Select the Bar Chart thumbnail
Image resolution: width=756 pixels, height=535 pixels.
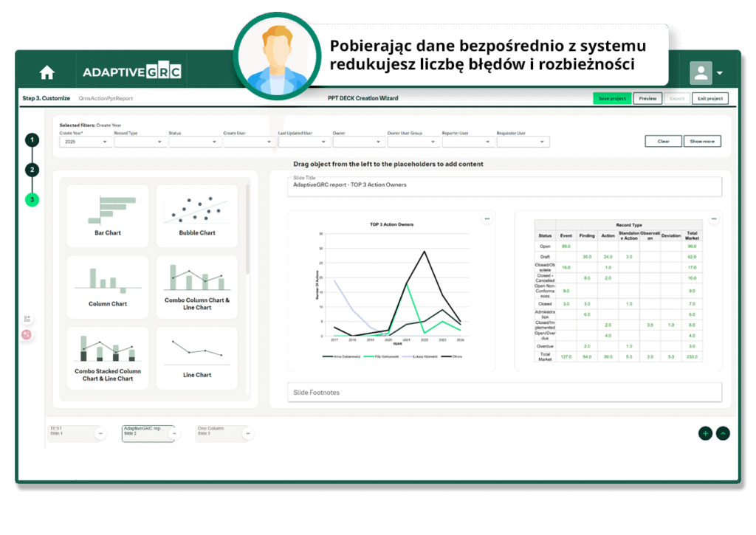coord(107,215)
